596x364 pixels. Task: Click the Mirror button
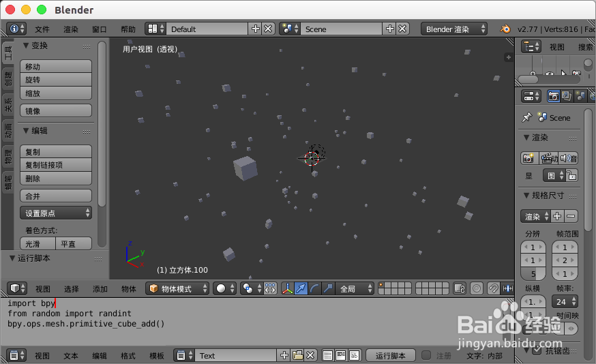point(56,111)
